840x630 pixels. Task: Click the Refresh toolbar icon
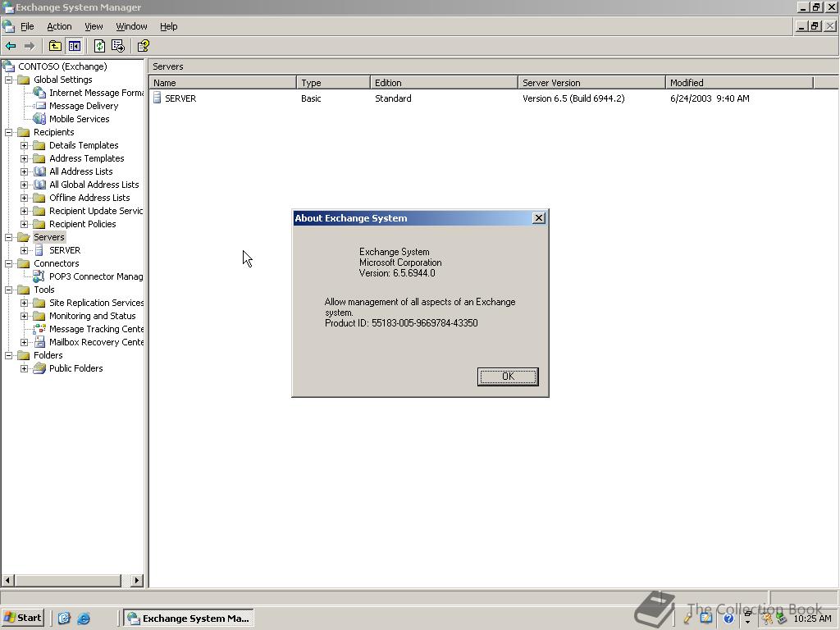point(99,46)
